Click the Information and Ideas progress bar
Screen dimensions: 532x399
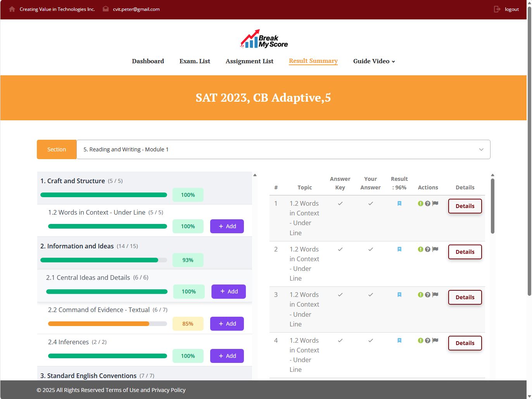tap(104, 260)
